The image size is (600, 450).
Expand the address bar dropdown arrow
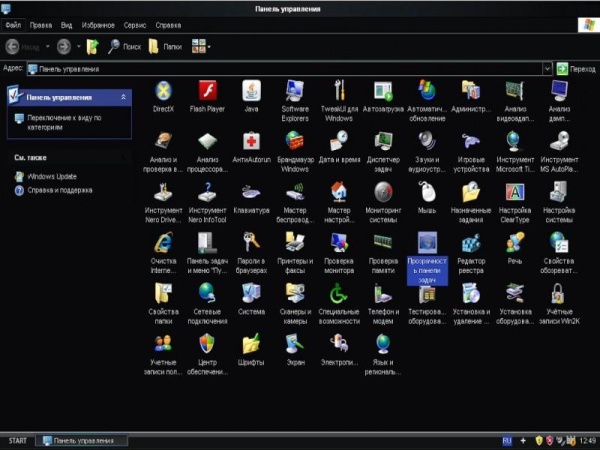click(548, 68)
